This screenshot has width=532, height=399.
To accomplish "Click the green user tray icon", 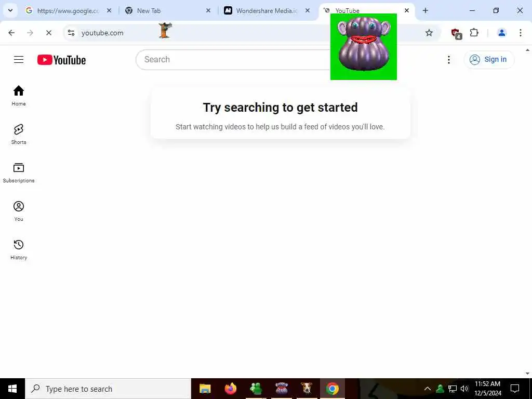I will click(x=440, y=389).
